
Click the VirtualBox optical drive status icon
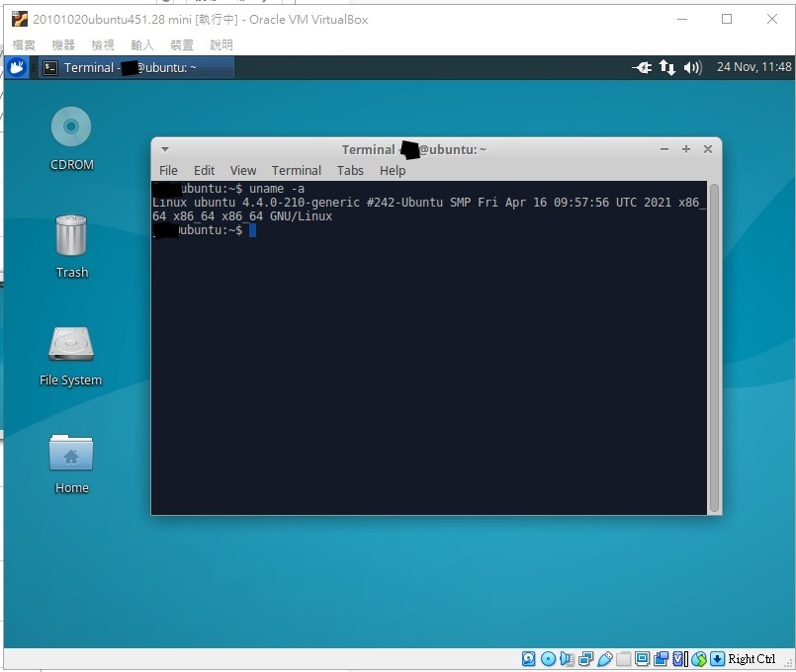(x=548, y=659)
